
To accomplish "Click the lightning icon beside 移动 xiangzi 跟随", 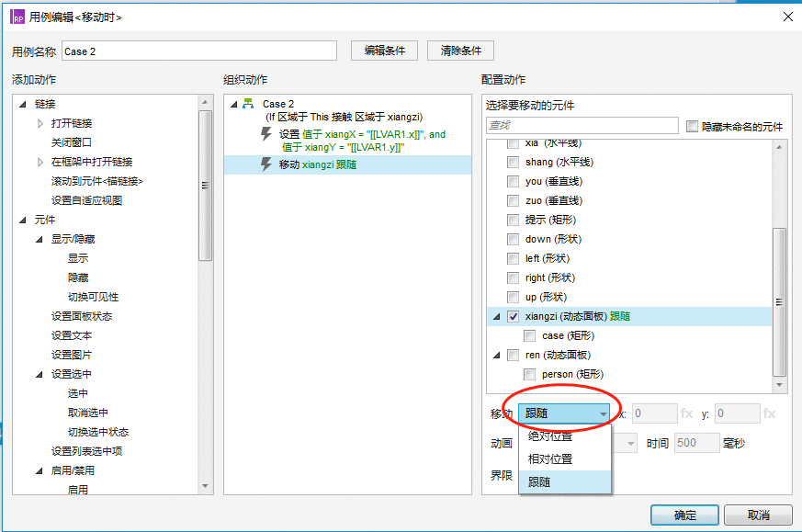I will click(266, 164).
